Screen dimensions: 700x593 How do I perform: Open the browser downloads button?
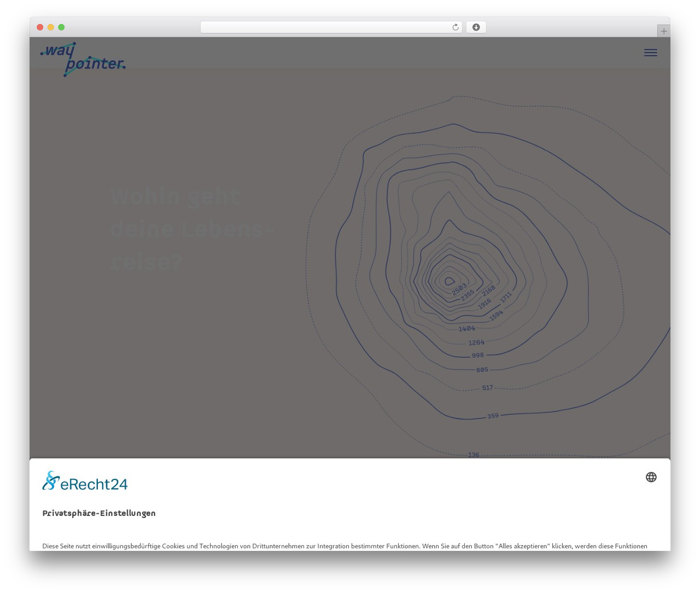click(x=476, y=27)
